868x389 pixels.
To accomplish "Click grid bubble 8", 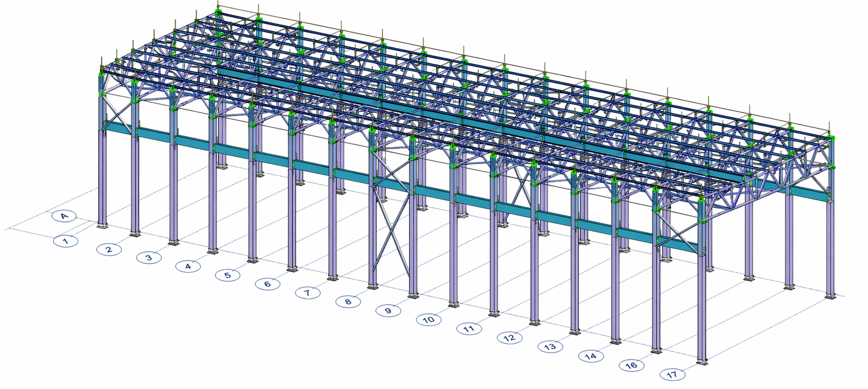I will [348, 301].
